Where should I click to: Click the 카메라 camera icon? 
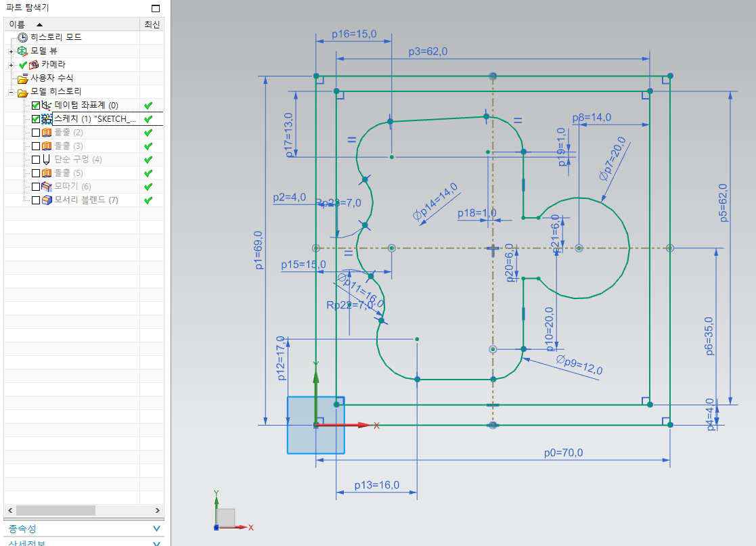[34, 64]
